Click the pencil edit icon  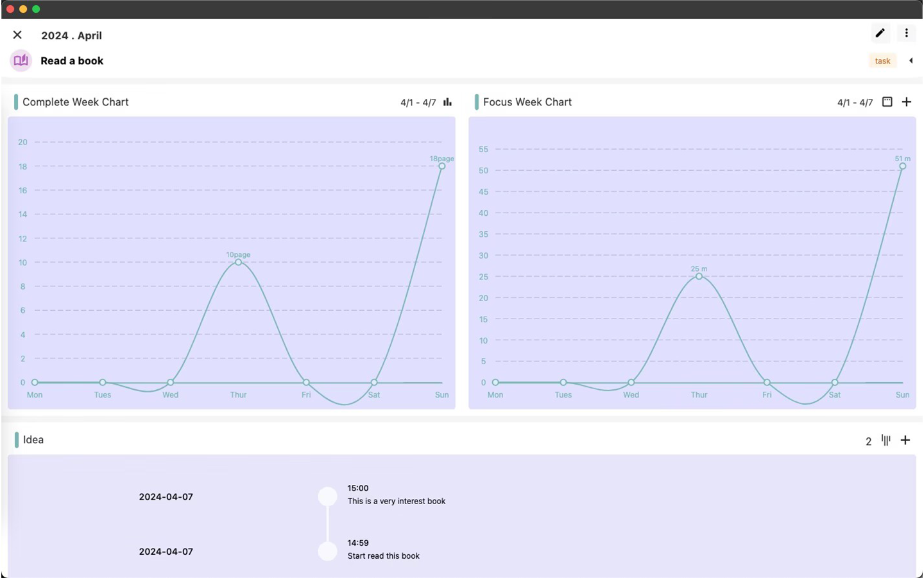pyautogui.click(x=880, y=33)
